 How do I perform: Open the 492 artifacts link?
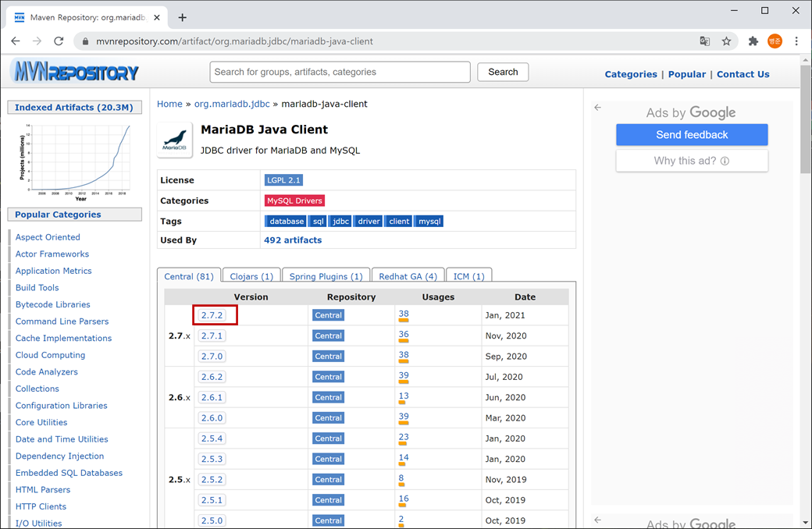pyautogui.click(x=293, y=240)
